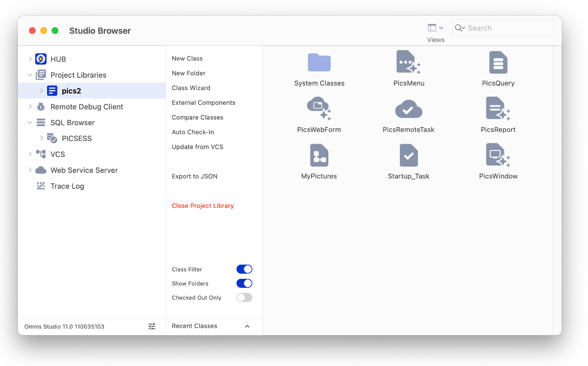
Task: Expand the VCS tree node
Action: tap(30, 154)
